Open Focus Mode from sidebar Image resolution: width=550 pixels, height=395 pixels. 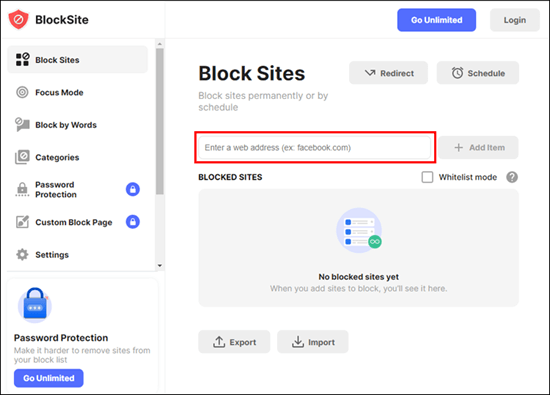[x=78, y=92]
